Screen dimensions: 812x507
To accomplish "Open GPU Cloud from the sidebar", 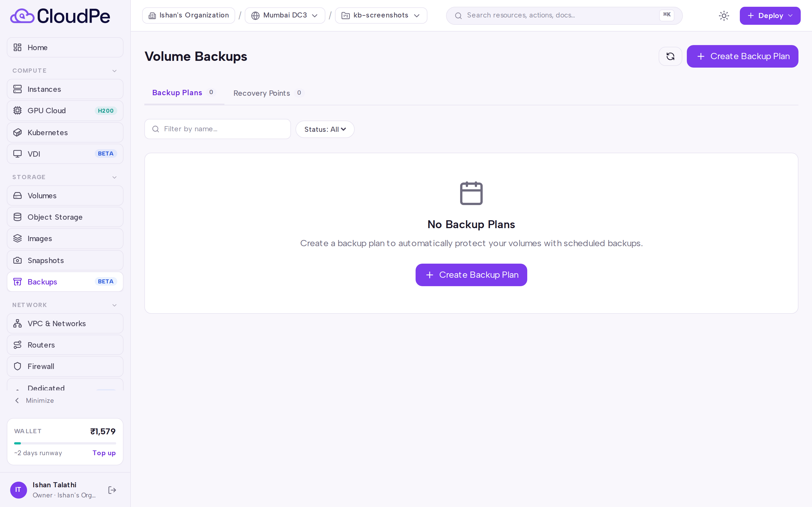I will (x=65, y=111).
